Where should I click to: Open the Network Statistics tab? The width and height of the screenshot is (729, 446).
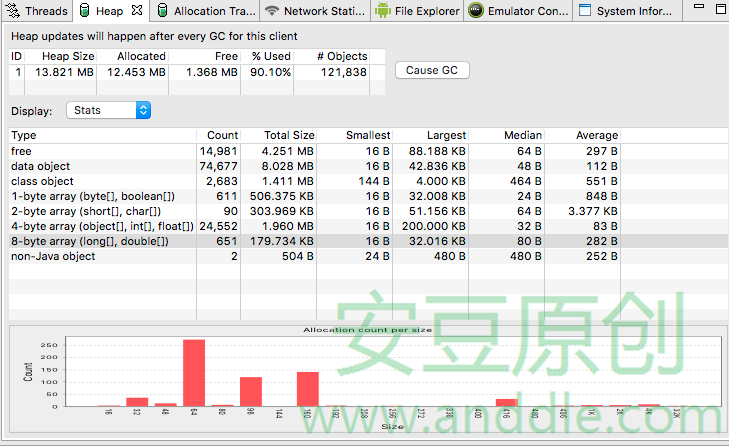click(325, 11)
